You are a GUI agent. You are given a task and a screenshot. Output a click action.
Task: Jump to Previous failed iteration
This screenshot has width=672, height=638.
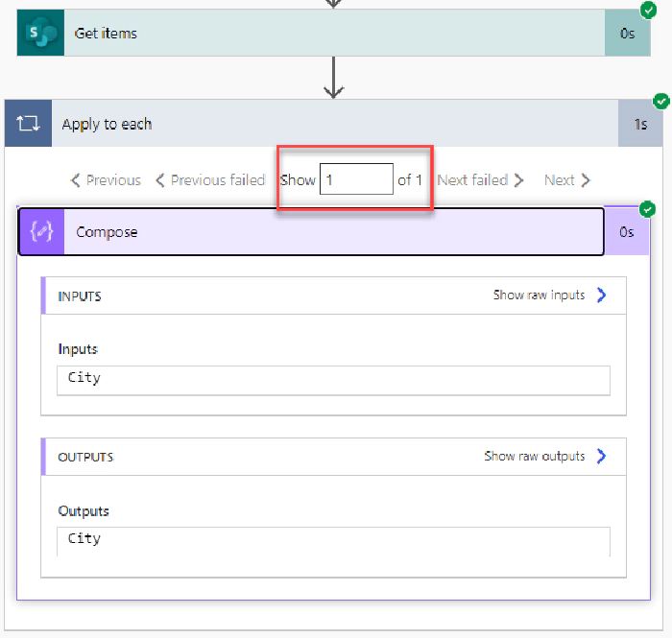[210, 180]
